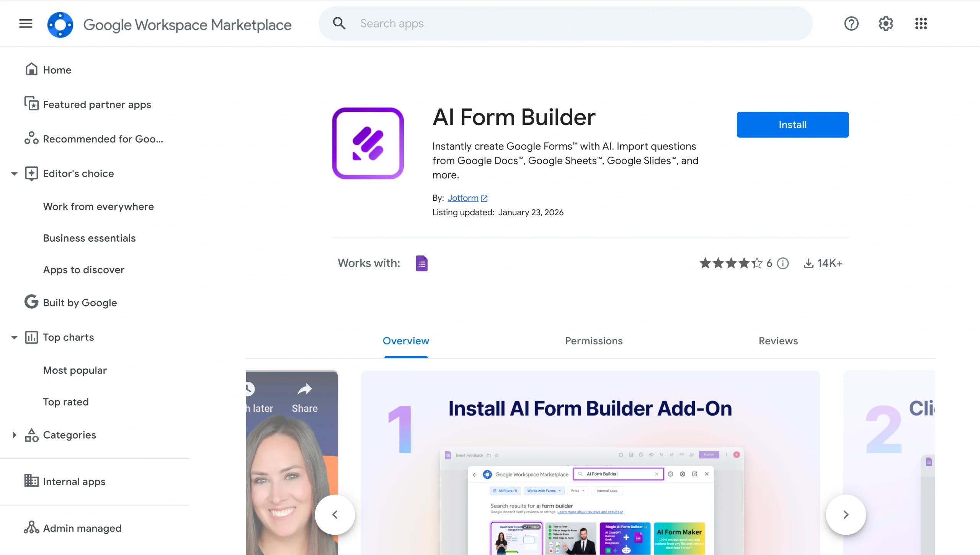Collapse the Top charts section
This screenshot has width=980, height=555.
(14, 337)
